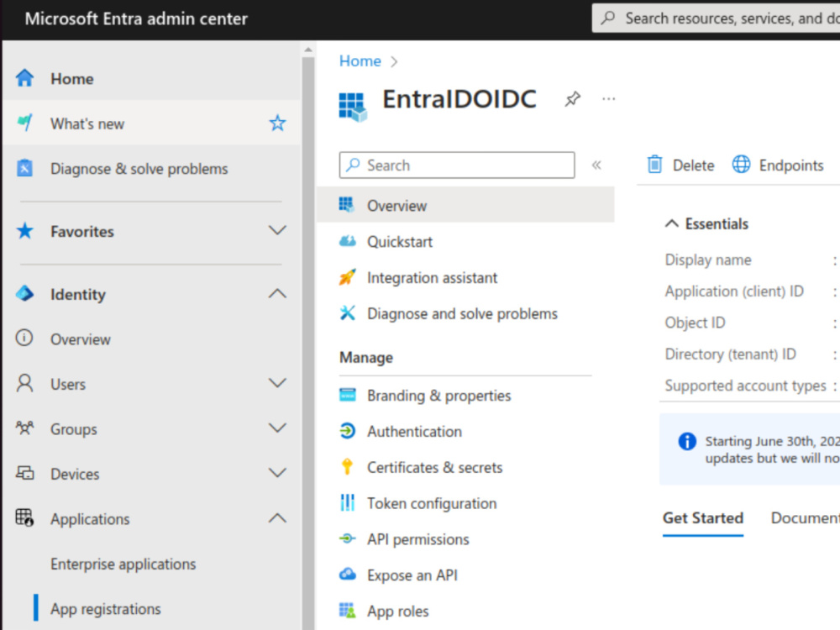840x630 pixels.
Task: Click the Home house icon in sidebar
Action: coord(24,78)
